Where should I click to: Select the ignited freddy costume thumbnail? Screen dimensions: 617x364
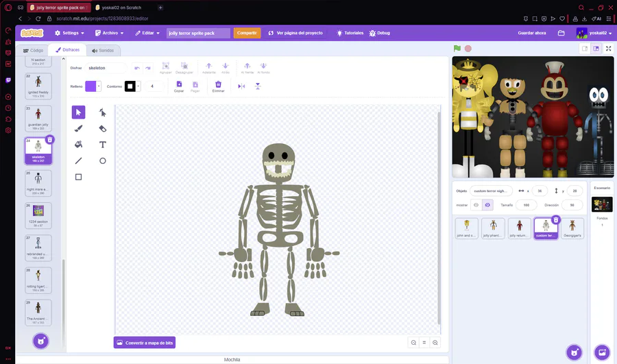[x=38, y=86]
